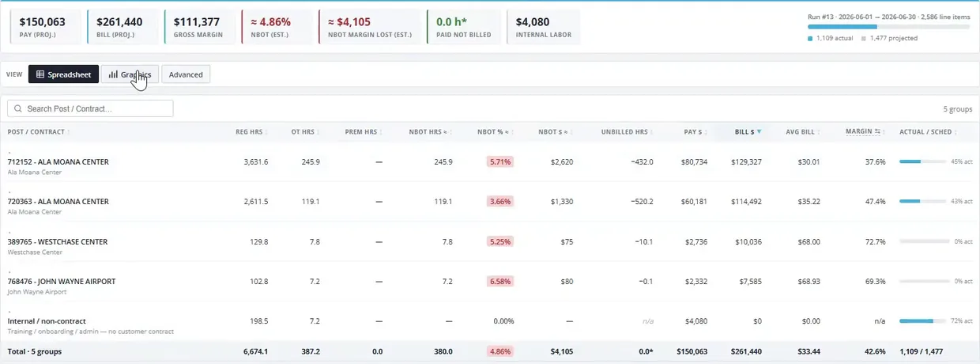980x364 pixels.
Task: Click the $114,492 bill amount
Action: pos(748,201)
